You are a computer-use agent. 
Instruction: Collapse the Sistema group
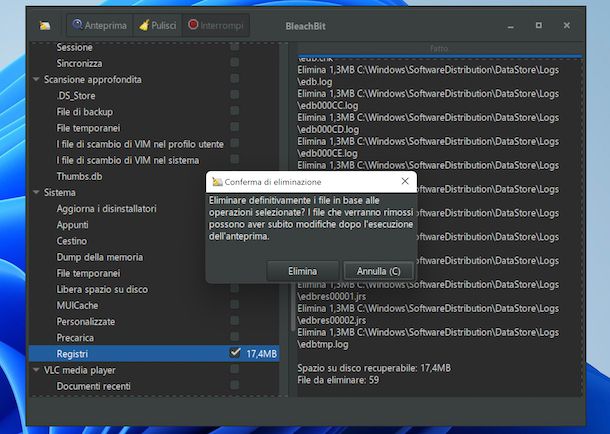tap(36, 192)
